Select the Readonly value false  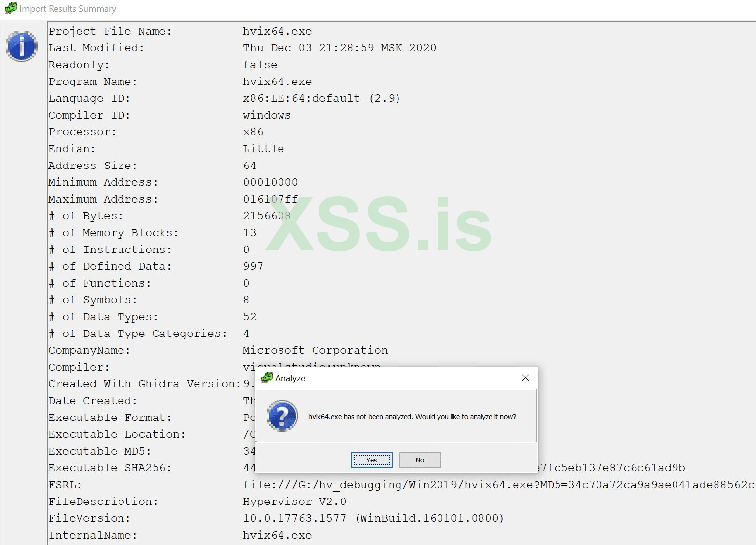coord(260,65)
